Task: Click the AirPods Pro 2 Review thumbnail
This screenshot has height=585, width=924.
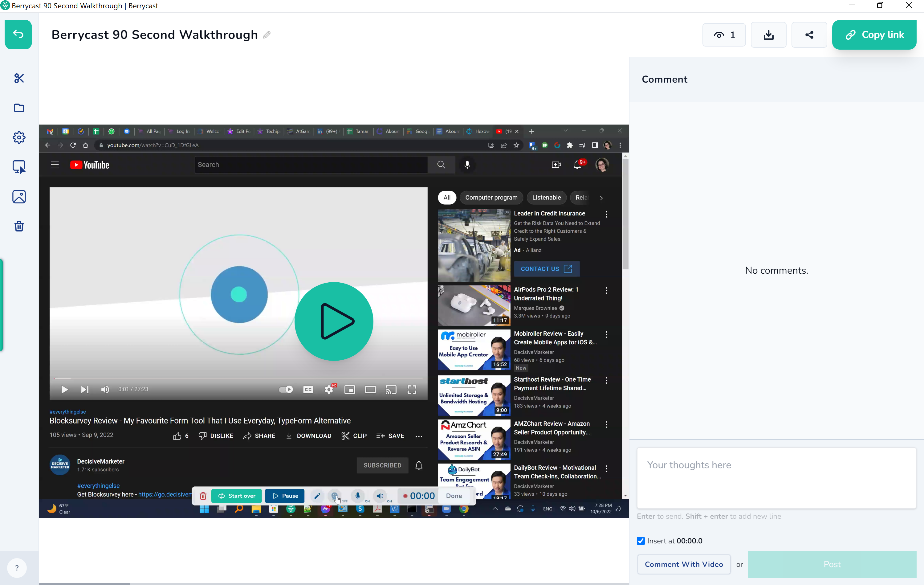Action: pyautogui.click(x=474, y=305)
